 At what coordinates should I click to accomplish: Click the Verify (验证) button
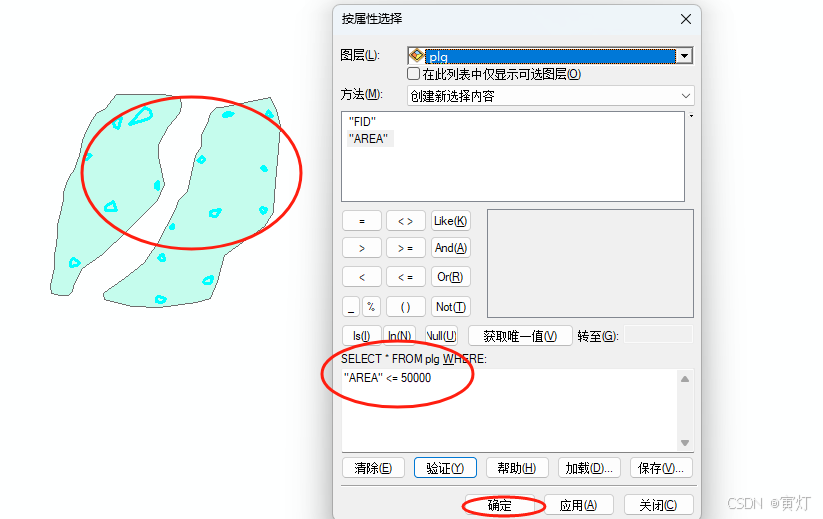[x=445, y=468]
